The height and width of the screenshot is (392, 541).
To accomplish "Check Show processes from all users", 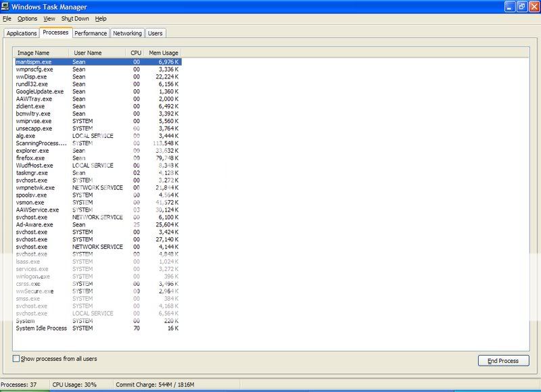I will pos(17,359).
